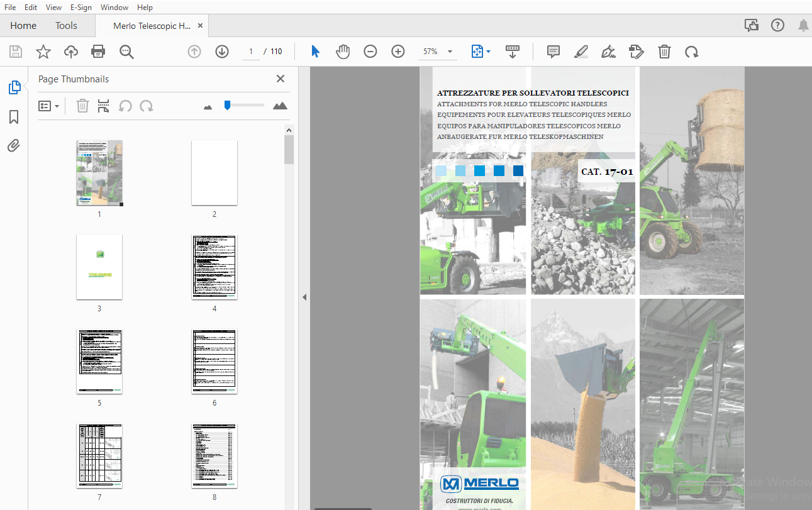Go to next page arrow
This screenshot has width=812, height=510.
coord(222,52)
